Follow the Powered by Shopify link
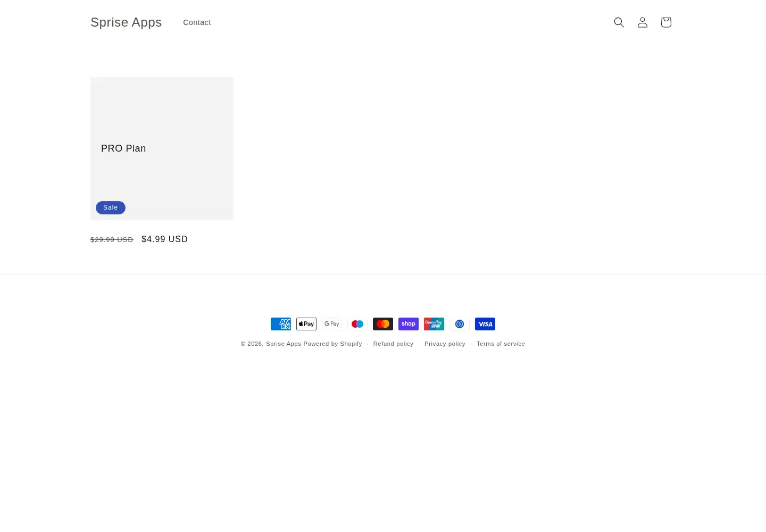 333,344
